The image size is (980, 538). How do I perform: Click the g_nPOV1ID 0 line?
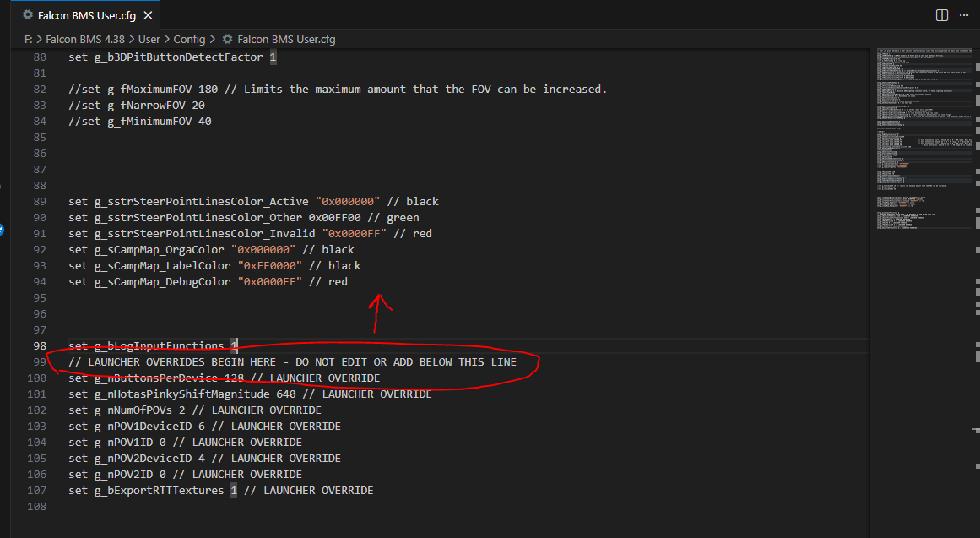coord(185,443)
